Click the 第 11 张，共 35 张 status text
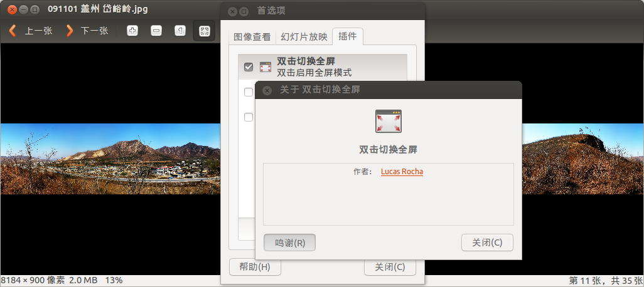 click(605, 281)
